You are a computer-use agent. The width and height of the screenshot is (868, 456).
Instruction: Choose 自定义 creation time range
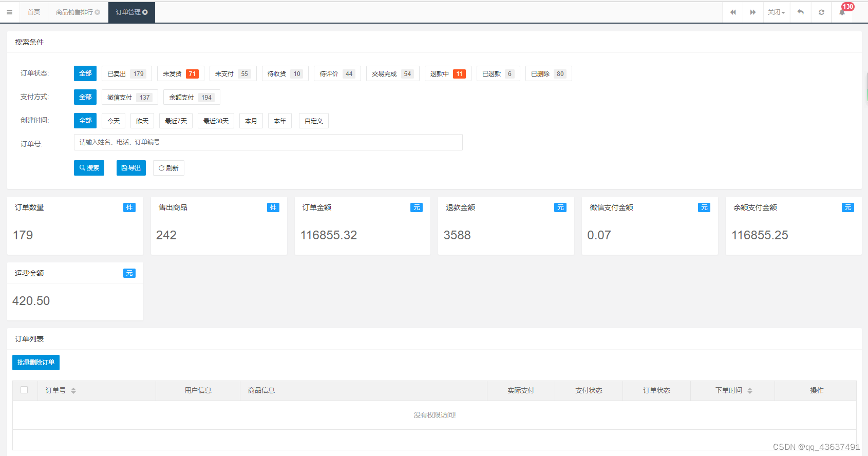(x=314, y=121)
